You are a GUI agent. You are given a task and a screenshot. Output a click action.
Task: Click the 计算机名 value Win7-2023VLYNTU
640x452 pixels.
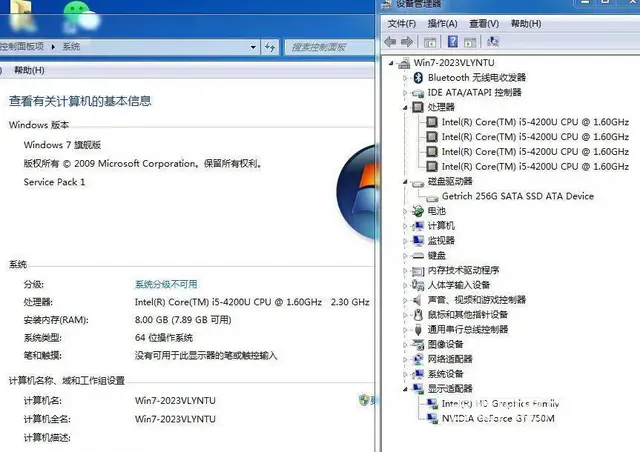pos(175,401)
